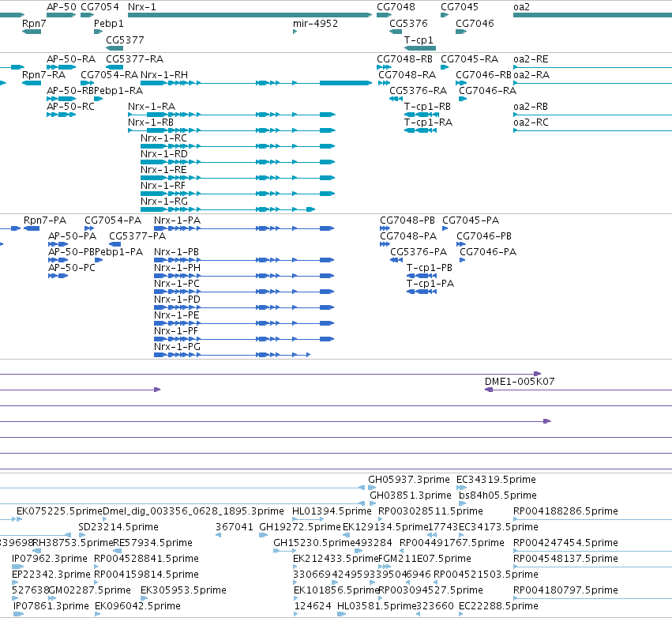The height and width of the screenshot is (618, 672).
Task: Click the CG7045 gene label
Action: pyautogui.click(x=460, y=7)
